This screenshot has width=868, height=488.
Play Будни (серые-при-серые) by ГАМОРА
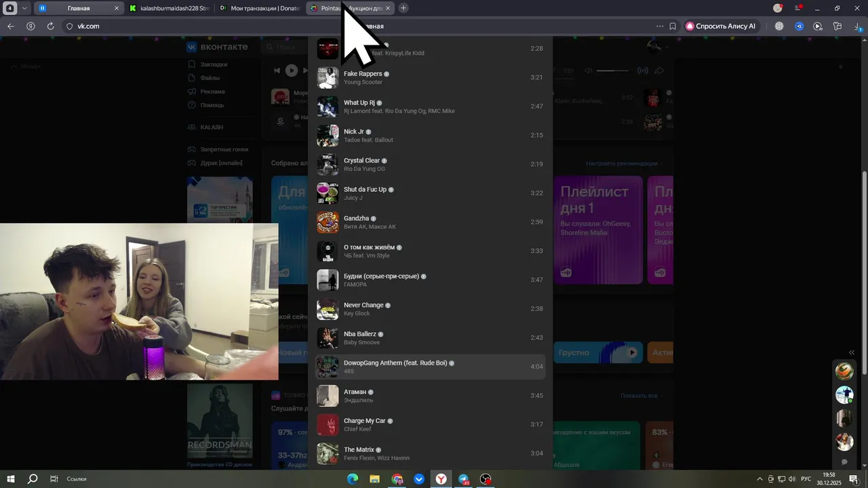[x=430, y=280]
